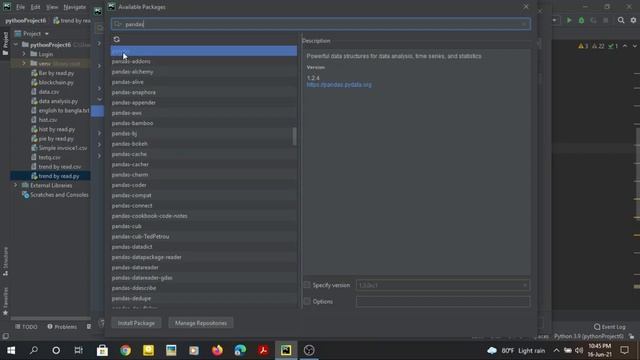Click the Debug bug icon in toolbar
The width and height of the screenshot is (640, 360).
pos(581,20)
